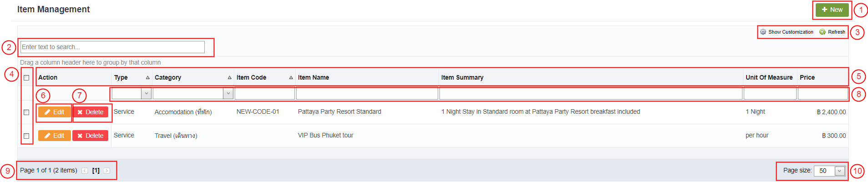The image size is (868, 187).
Task: Click the Show Customization gear icon
Action: (x=763, y=32)
